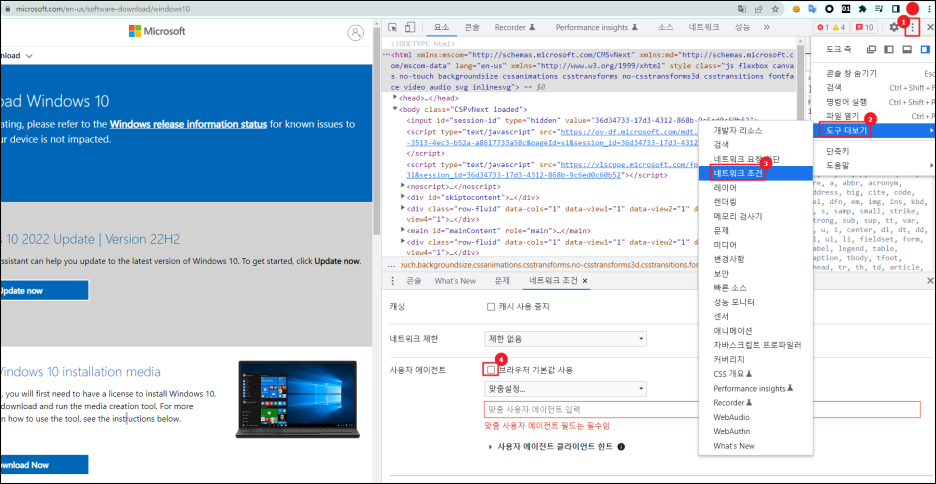Toggle the 브라우저 기본값 사용 checkbox
This screenshot has height=484, width=936.
pos(491,370)
